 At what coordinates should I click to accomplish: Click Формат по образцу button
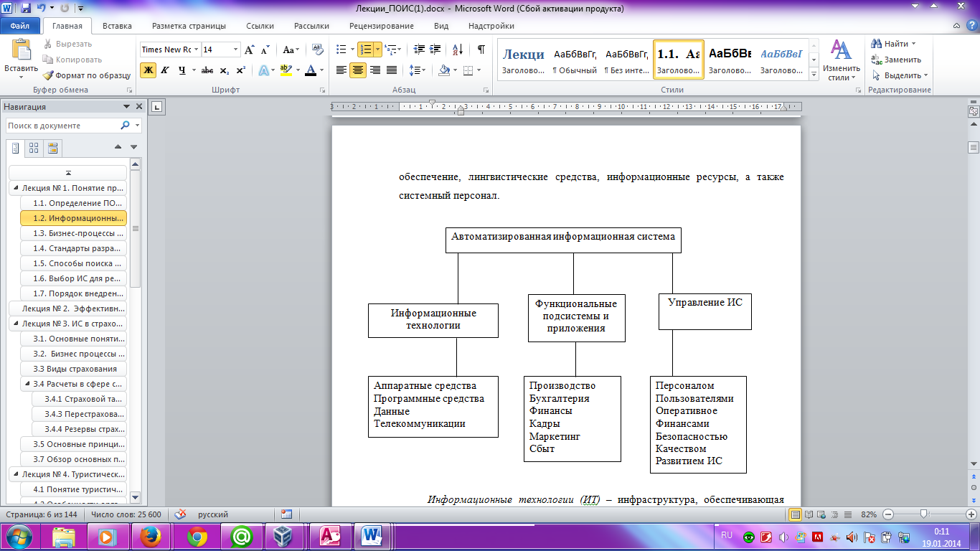tap(87, 75)
